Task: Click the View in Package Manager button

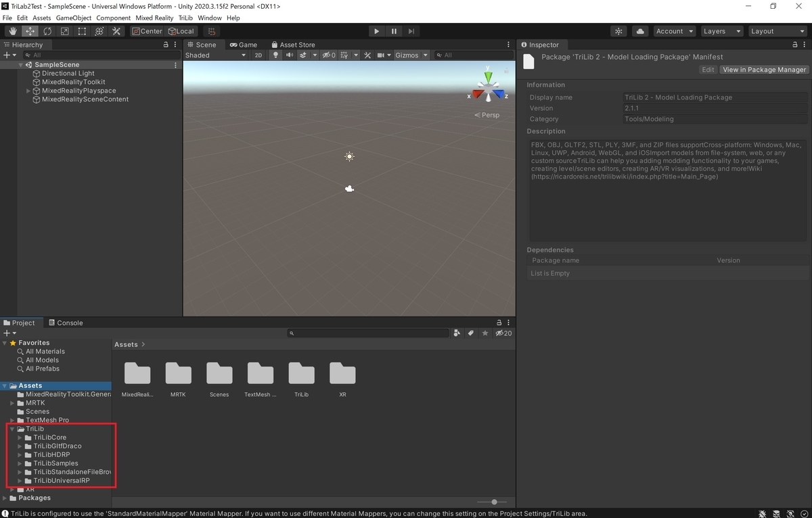Action: (x=764, y=70)
